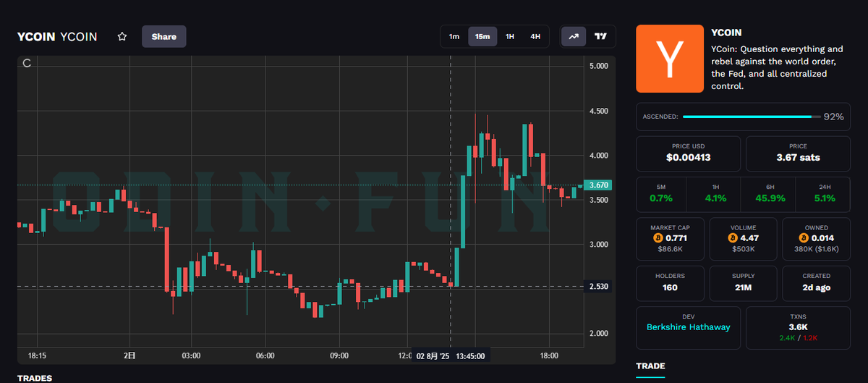Click the 2.530 crosshair price label
This screenshot has height=383, width=868.
[x=600, y=287]
